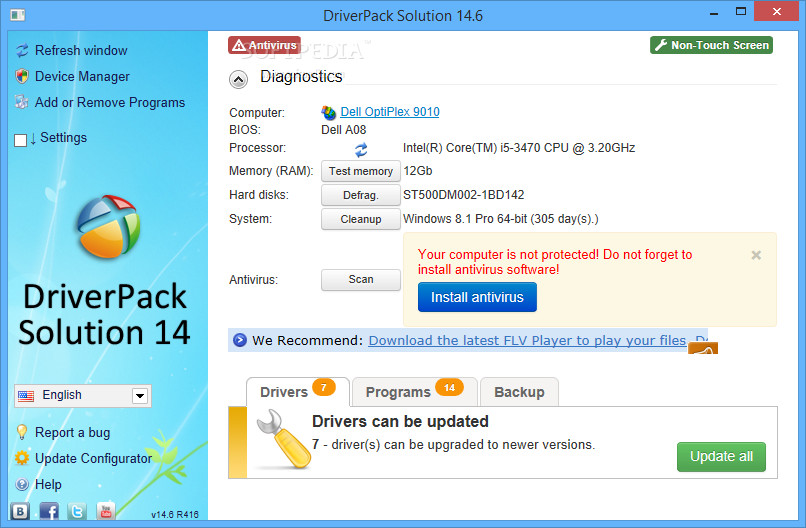Click the Refresh window arrows icon
Image resolution: width=806 pixels, height=528 pixels.
point(22,50)
